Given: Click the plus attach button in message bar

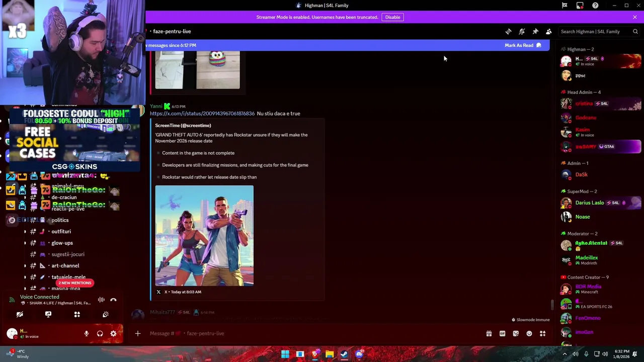Looking at the screenshot, I should coord(137,333).
